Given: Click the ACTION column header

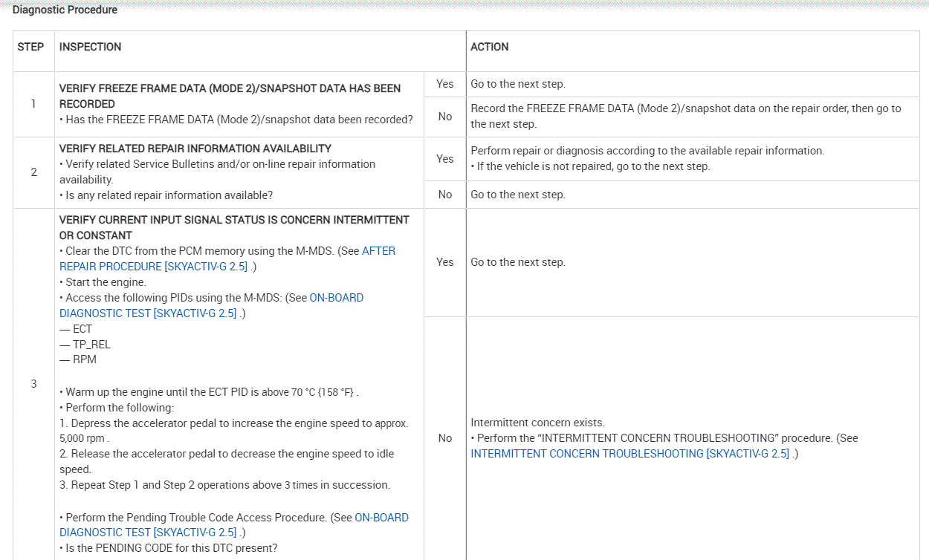Looking at the screenshot, I should click(x=490, y=47).
